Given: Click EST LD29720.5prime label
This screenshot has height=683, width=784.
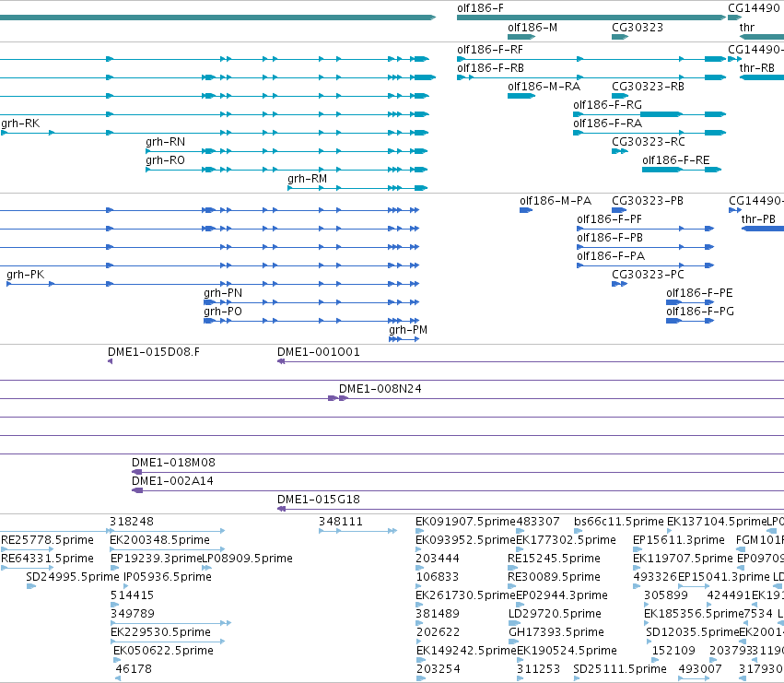Looking at the screenshot, I should pos(555,615).
